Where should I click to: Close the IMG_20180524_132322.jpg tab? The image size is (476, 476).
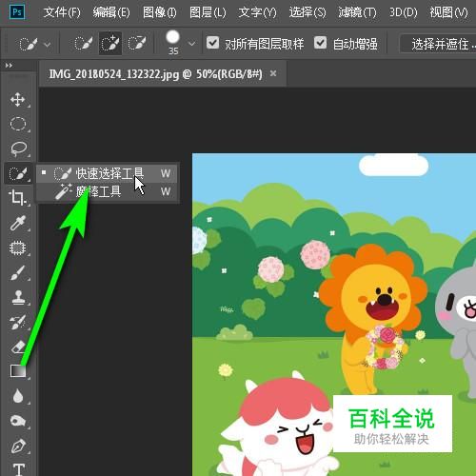tap(273, 73)
